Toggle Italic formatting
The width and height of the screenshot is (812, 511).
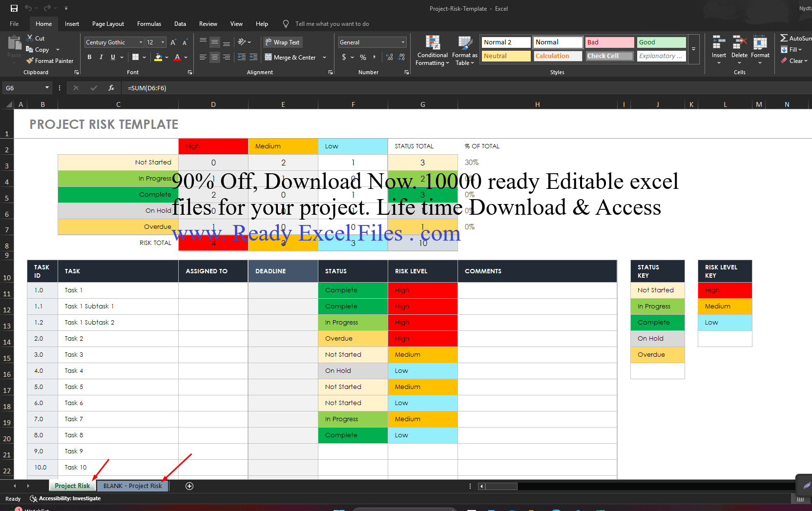[101, 57]
